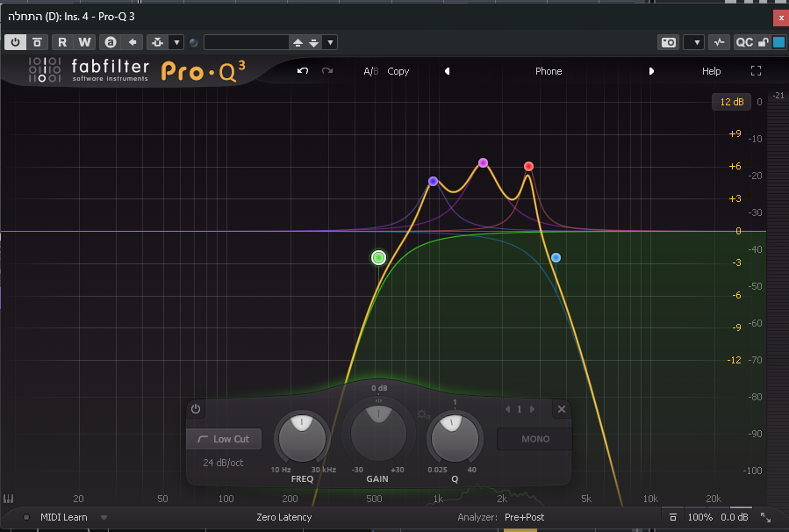This screenshot has height=532, width=789.
Task: Click the circled 'a' icon in host toolbar
Action: click(x=111, y=42)
